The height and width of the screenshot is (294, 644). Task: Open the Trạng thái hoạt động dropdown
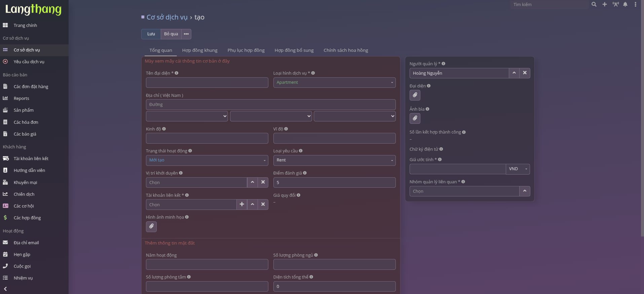click(x=207, y=160)
